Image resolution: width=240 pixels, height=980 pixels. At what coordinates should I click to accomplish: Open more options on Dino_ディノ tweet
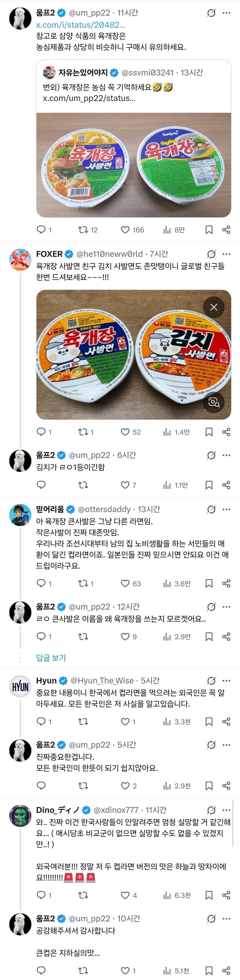pyautogui.click(x=226, y=810)
